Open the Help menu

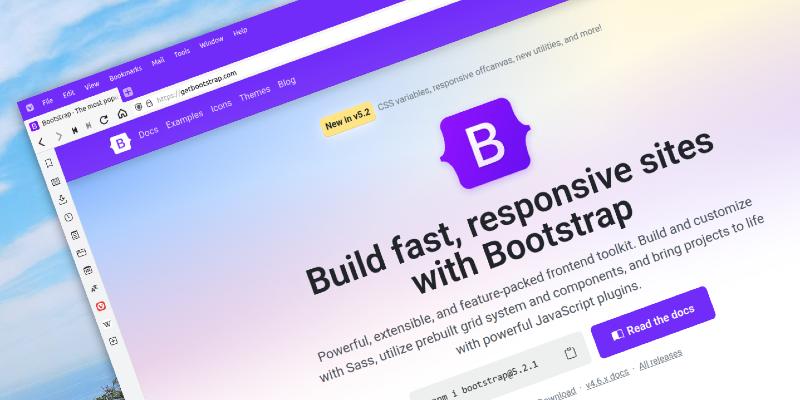pos(240,32)
